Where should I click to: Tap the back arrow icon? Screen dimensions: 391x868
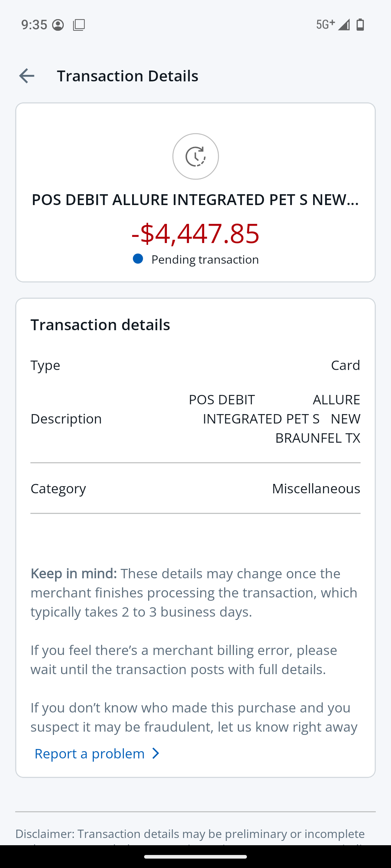(x=26, y=76)
